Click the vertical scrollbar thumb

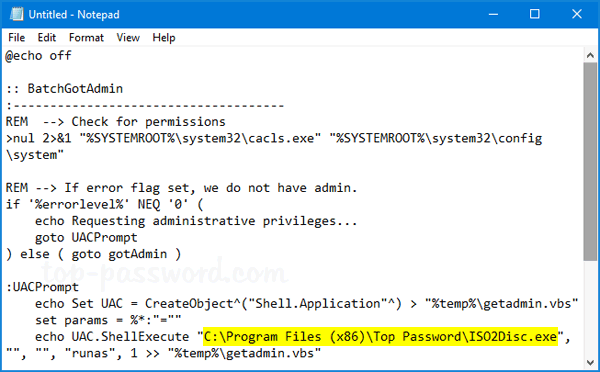(x=590, y=162)
